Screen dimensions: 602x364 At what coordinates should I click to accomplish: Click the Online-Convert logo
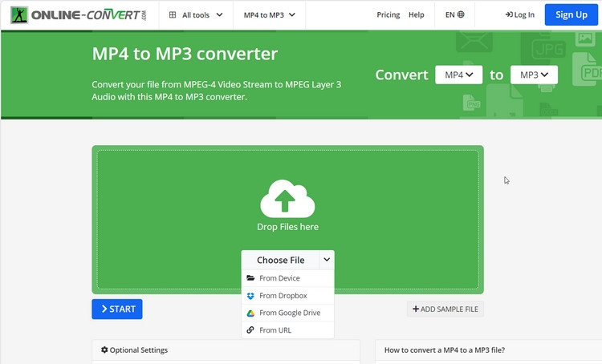click(79, 15)
